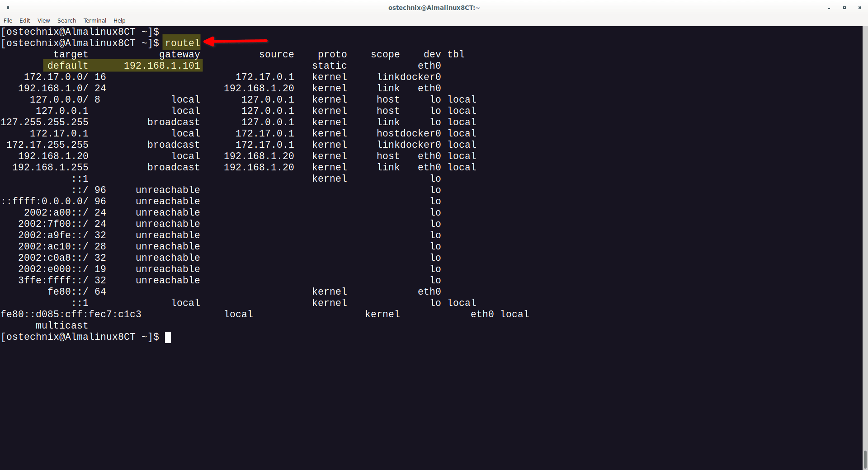This screenshot has height=470, width=868.
Task: Open the Help menu
Action: tap(119, 20)
